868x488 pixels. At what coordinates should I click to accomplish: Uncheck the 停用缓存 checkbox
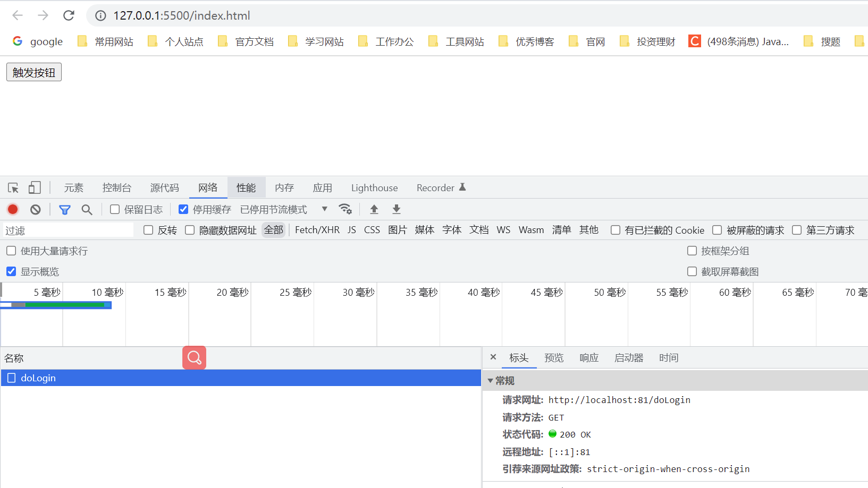pos(183,209)
